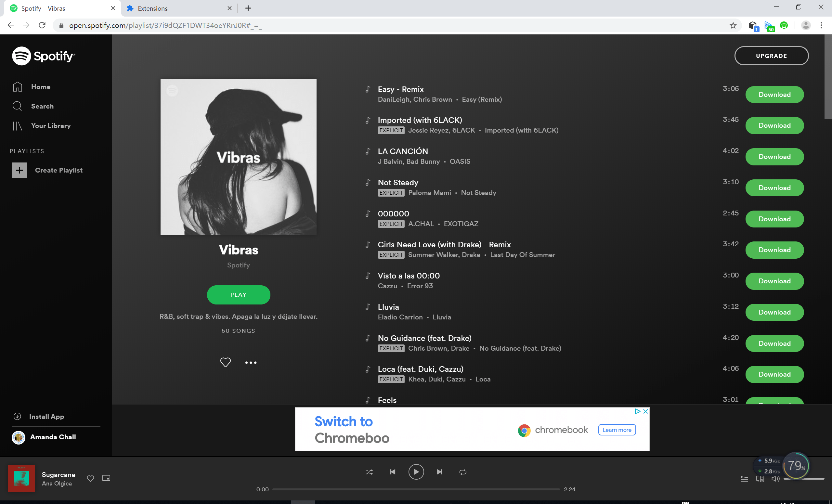Click the skip forward icon
Viewport: 832px width, 504px height.
click(439, 472)
